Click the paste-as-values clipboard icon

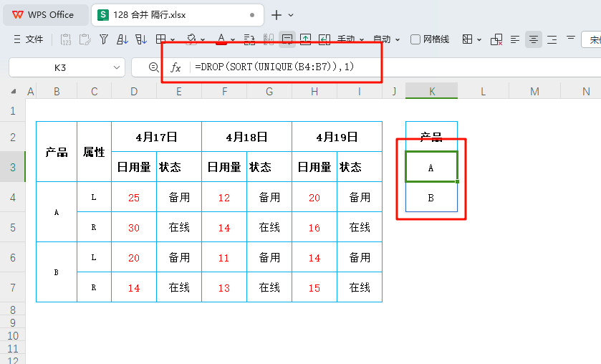[66, 39]
